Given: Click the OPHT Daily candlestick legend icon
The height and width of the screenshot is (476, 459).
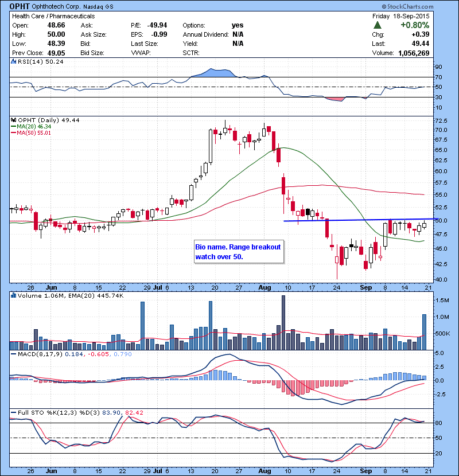Looking at the screenshot, I should pos(13,120).
